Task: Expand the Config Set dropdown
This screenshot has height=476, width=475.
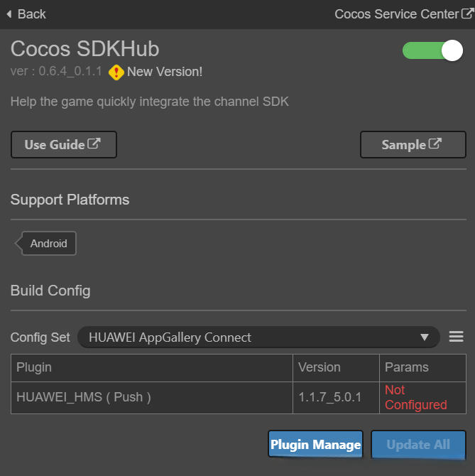Action: 258,337
